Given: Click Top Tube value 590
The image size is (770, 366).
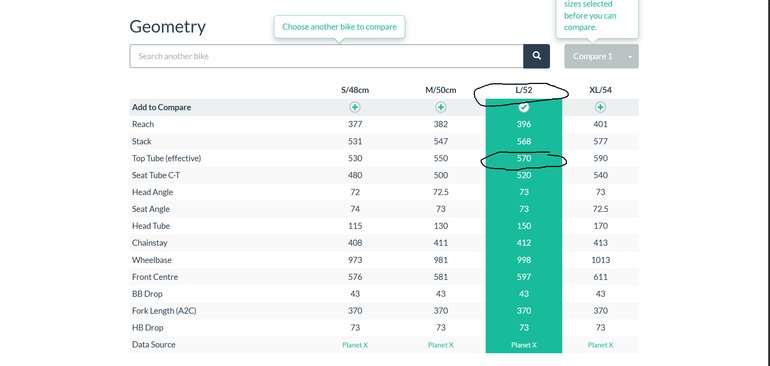Looking at the screenshot, I should click(x=600, y=159).
